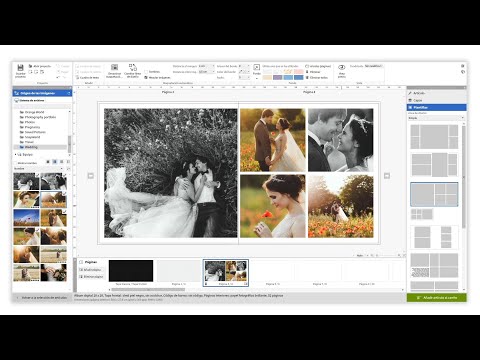
Task: Open the Nombre sort dropdown
Action: click(39, 169)
